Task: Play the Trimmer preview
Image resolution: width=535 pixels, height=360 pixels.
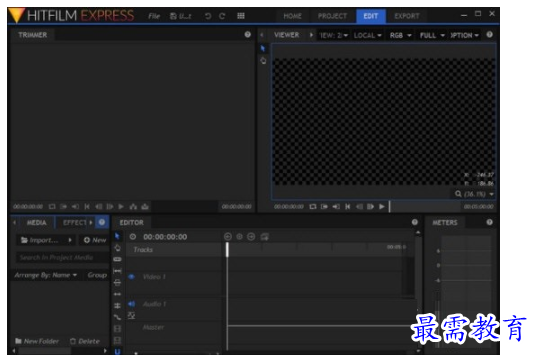Action: click(x=121, y=206)
